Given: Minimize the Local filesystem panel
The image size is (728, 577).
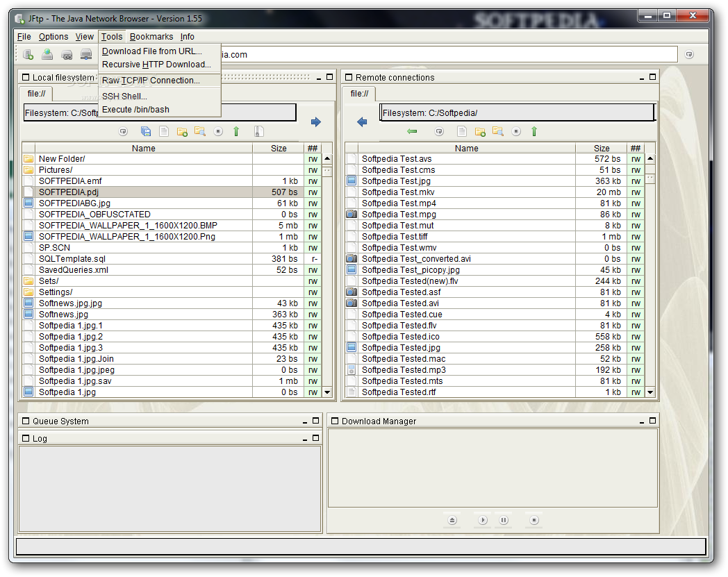Looking at the screenshot, I should point(319,78).
